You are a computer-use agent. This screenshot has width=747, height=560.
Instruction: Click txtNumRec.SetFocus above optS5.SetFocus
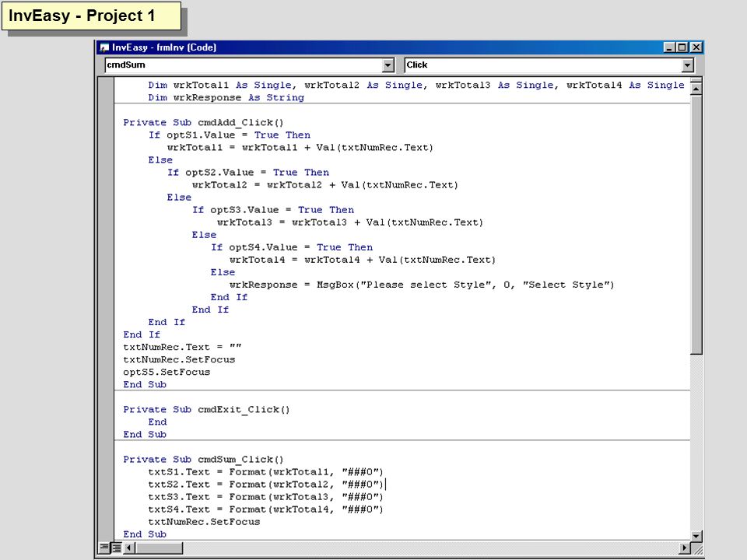click(x=179, y=359)
